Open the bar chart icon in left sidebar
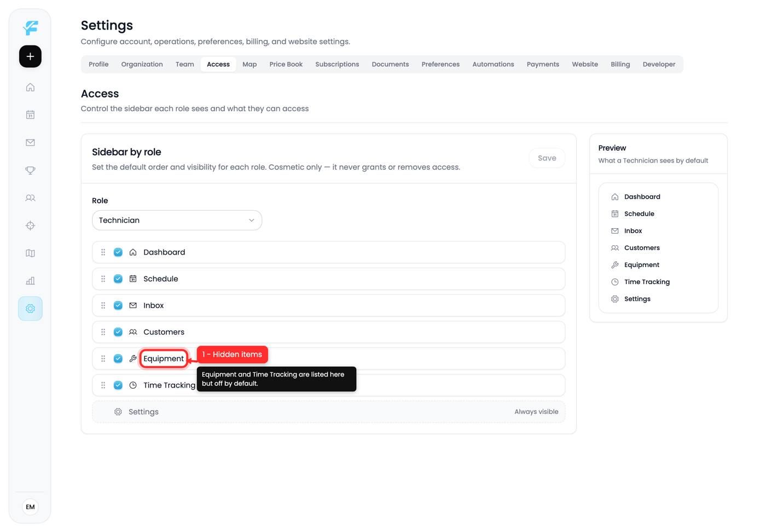Screen dimensions: 766x532 [x=30, y=281]
